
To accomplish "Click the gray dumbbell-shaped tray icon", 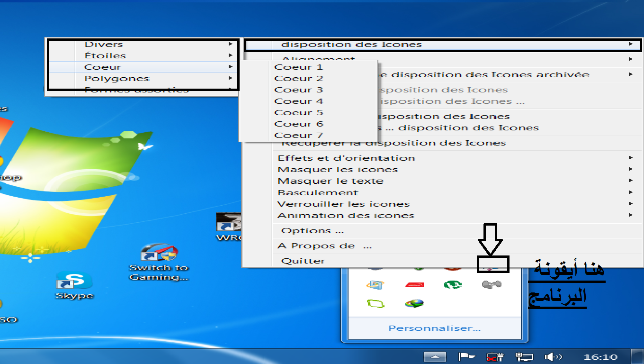I will tap(492, 285).
